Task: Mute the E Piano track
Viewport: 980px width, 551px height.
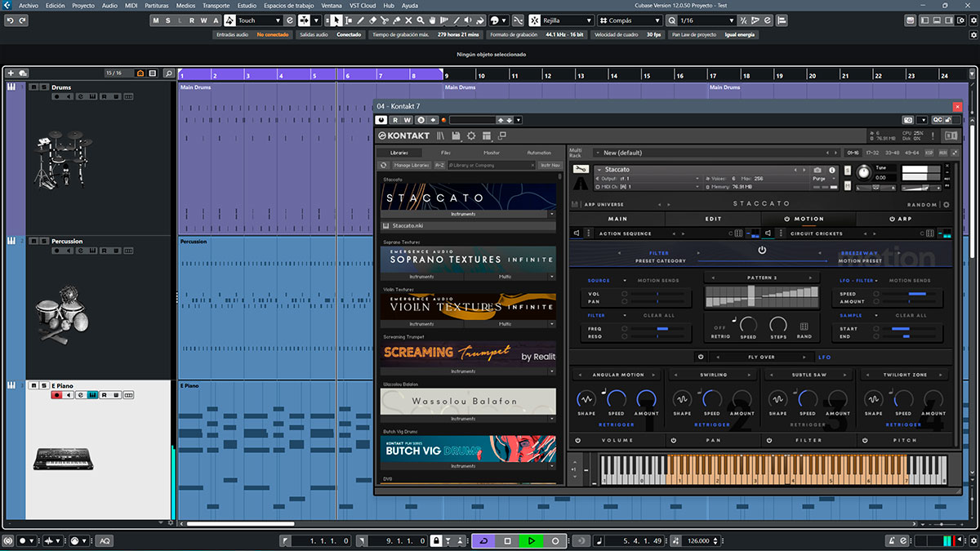Action: (33, 385)
